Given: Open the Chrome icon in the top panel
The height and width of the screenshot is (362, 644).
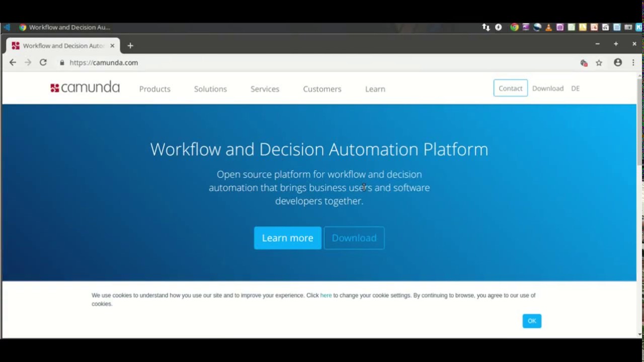Looking at the screenshot, I should tap(514, 27).
